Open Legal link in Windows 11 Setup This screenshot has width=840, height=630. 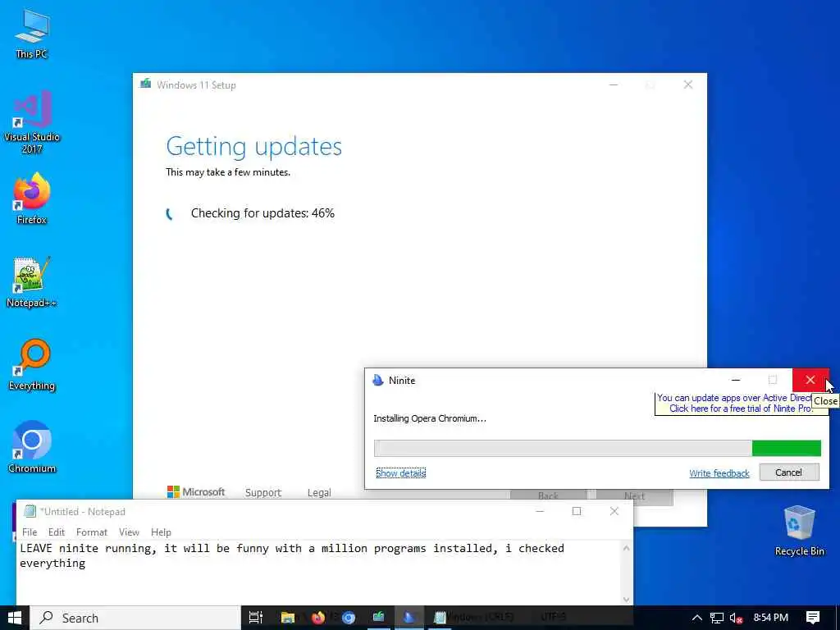click(319, 492)
